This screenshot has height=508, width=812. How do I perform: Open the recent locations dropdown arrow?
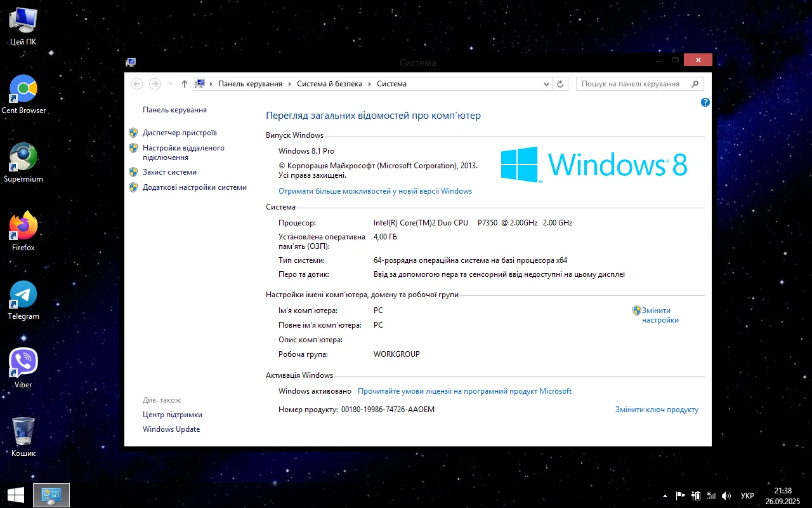(170, 84)
